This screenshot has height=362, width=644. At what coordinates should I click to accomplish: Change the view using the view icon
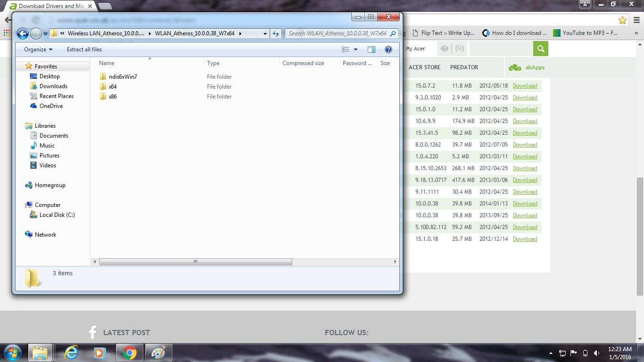coord(346,49)
